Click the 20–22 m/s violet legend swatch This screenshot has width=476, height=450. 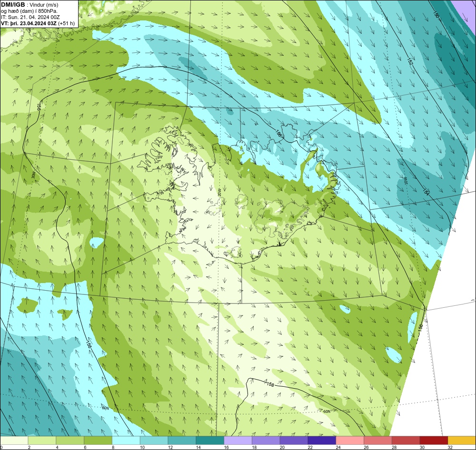[x=294, y=440]
